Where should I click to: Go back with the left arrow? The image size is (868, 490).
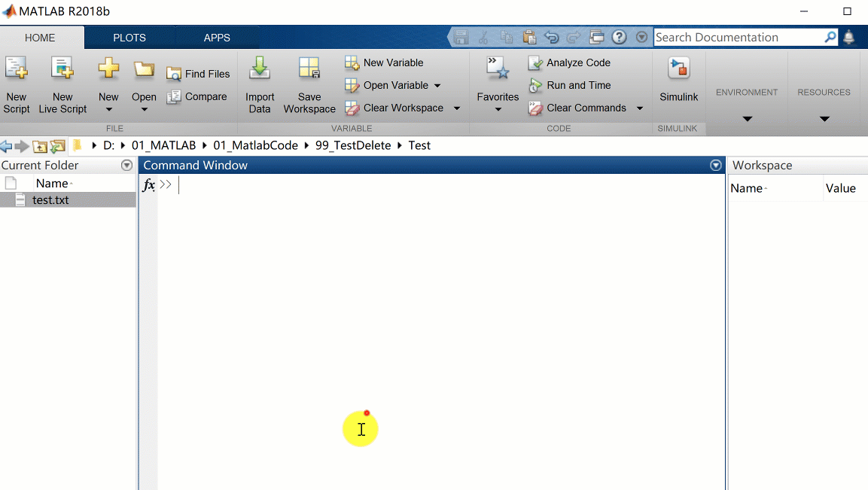[6, 145]
